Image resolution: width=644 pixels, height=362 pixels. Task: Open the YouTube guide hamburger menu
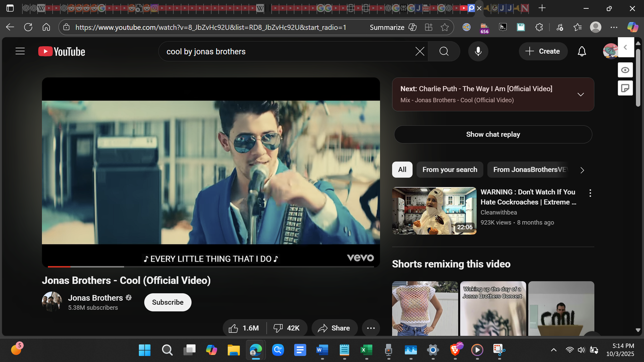(x=20, y=51)
